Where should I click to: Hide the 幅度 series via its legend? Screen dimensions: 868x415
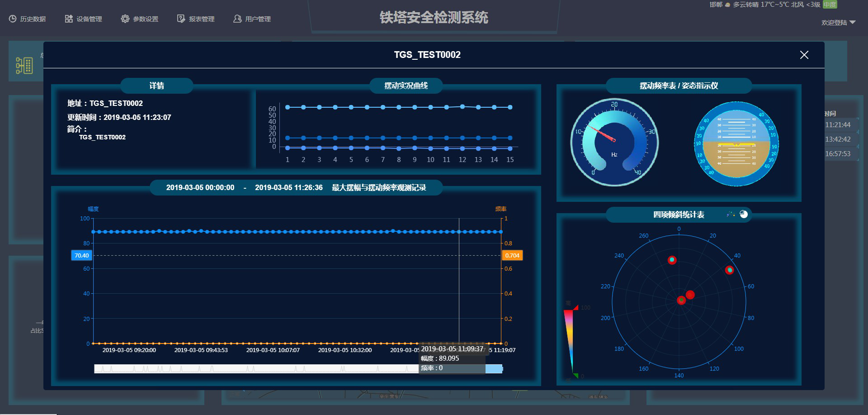point(94,209)
